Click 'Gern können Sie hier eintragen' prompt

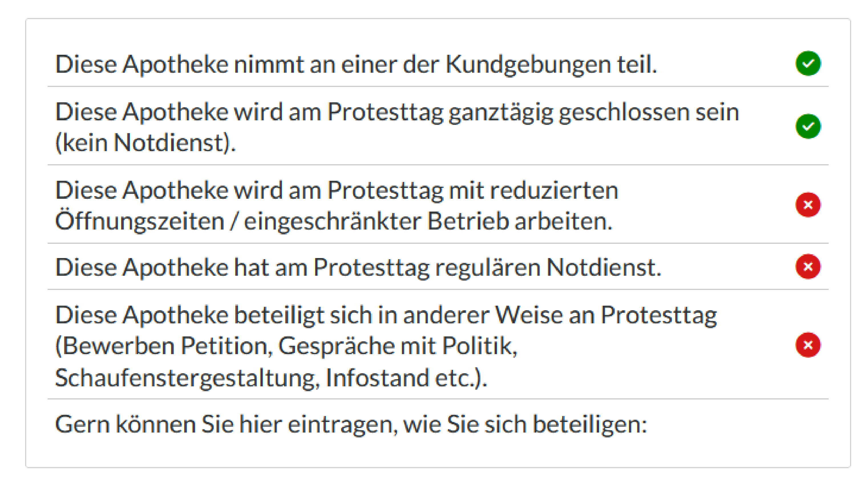pos(351,424)
